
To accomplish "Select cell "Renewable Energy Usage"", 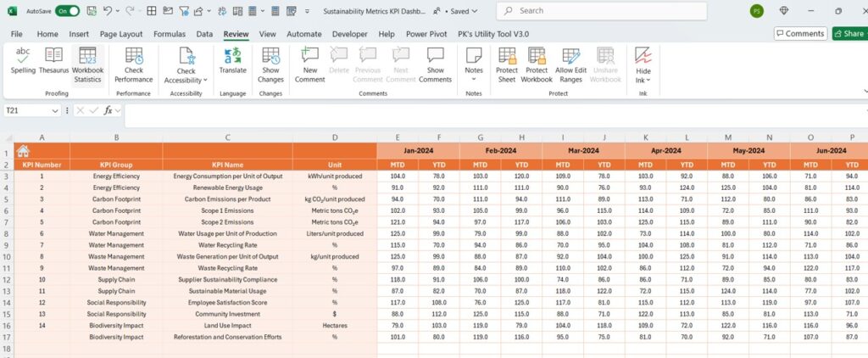I will pyautogui.click(x=227, y=187).
